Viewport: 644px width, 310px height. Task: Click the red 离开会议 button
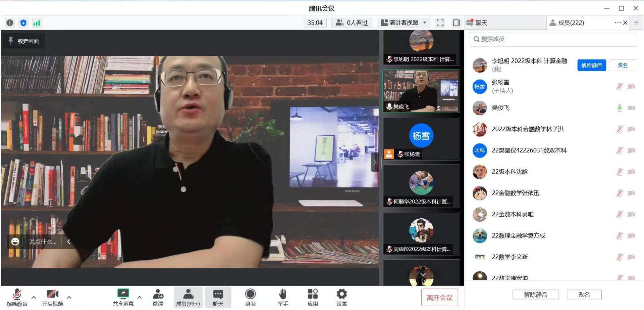[439, 298]
